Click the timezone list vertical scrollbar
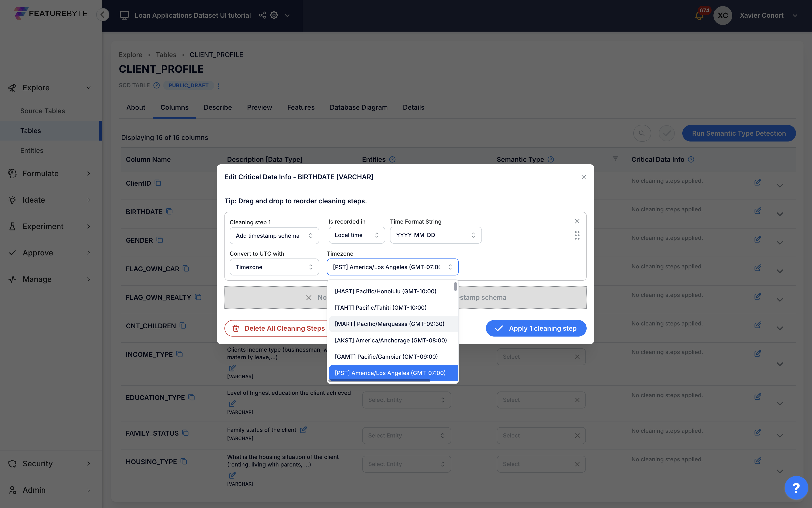812x508 pixels. 455,287
